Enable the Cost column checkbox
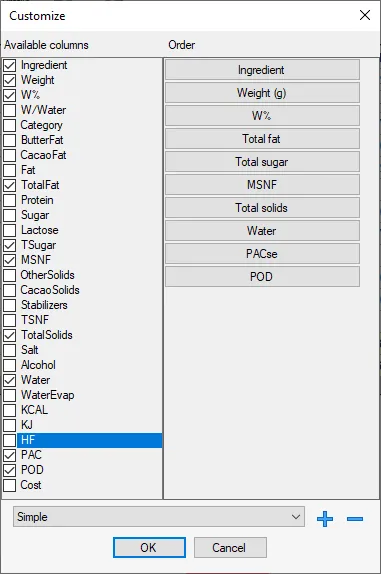This screenshot has width=381, height=574. [x=10, y=485]
